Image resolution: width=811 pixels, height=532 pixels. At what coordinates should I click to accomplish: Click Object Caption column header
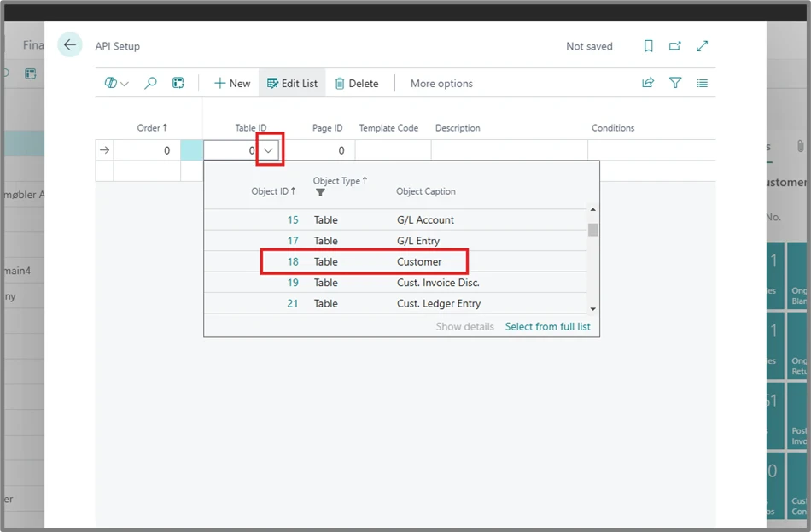tap(426, 191)
